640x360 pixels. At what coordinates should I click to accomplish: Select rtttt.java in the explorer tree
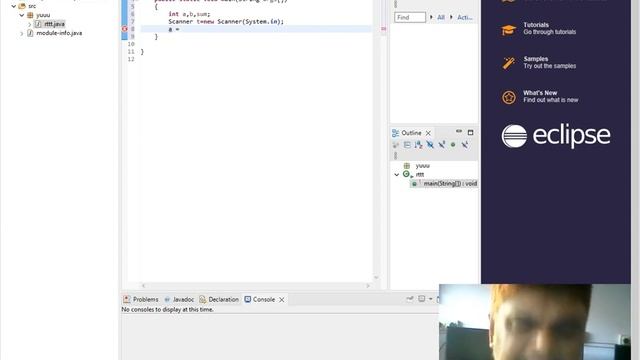tap(54, 24)
